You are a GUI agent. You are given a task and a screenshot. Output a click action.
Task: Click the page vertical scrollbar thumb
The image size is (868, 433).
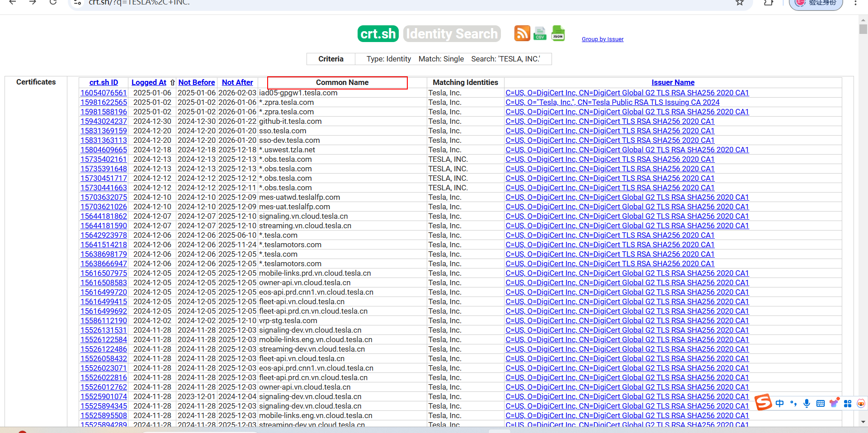[863, 29]
